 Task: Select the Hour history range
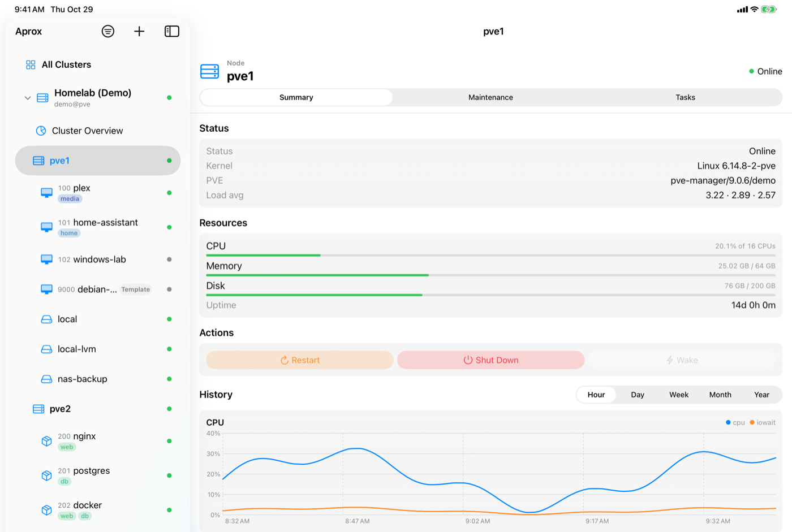596,395
